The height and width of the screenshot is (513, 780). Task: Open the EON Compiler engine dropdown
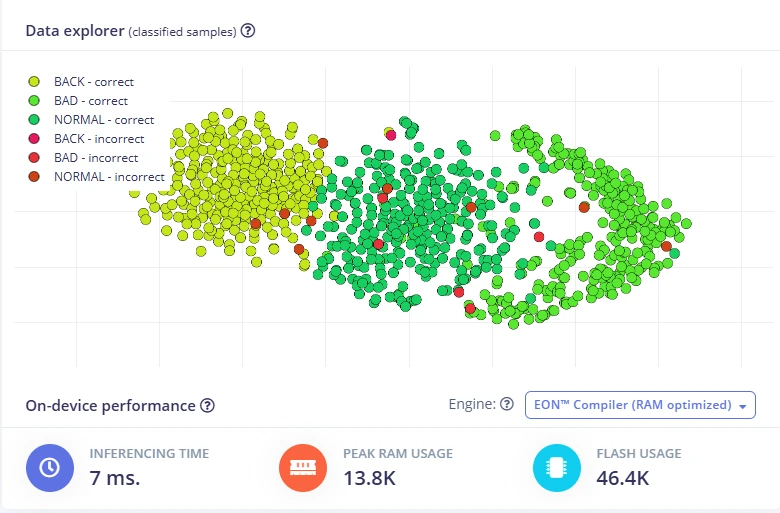point(640,405)
